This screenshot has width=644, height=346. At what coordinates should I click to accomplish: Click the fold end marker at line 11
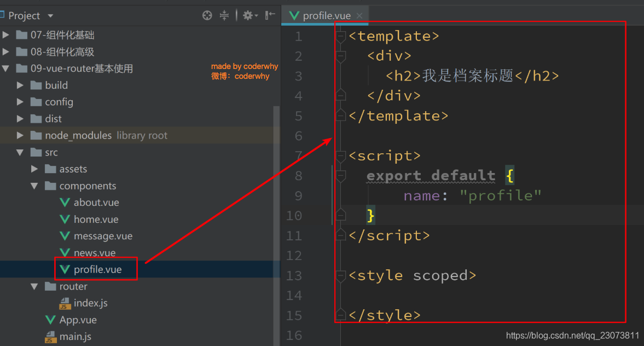pyautogui.click(x=340, y=235)
